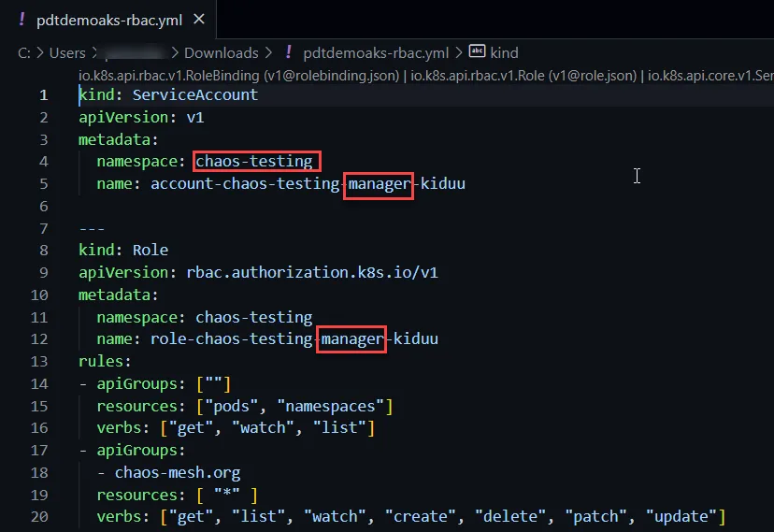The image size is (774, 532).
Task: Click line number 20 in gutter
Action: [39, 517]
